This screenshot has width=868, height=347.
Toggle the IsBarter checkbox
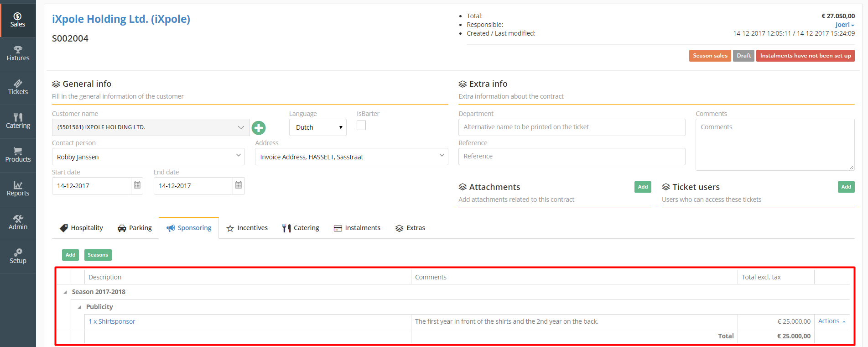pyautogui.click(x=361, y=126)
